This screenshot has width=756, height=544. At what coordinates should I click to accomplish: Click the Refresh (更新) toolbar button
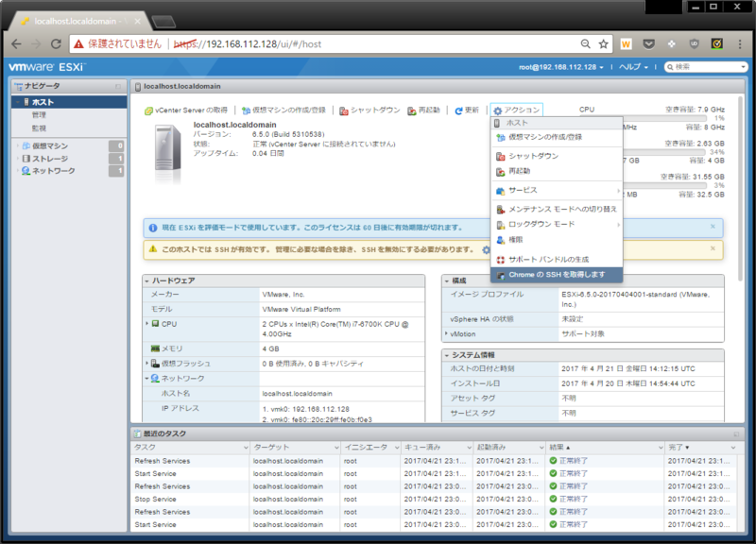(x=467, y=110)
